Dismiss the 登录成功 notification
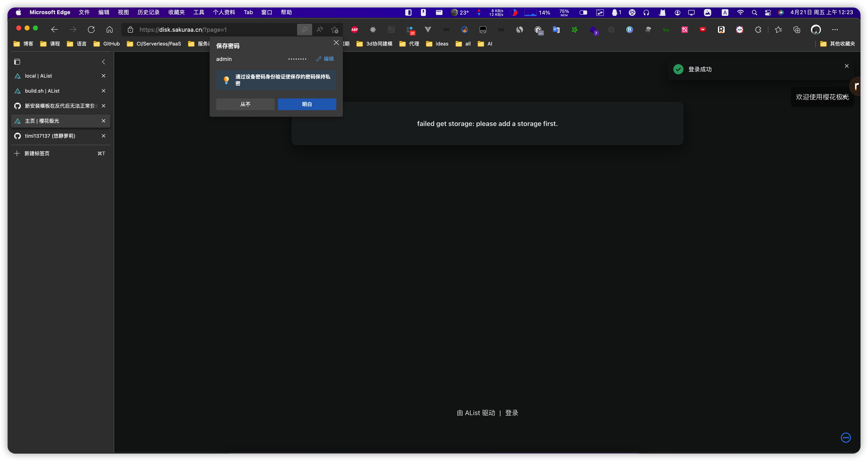The image size is (868, 461). click(846, 66)
